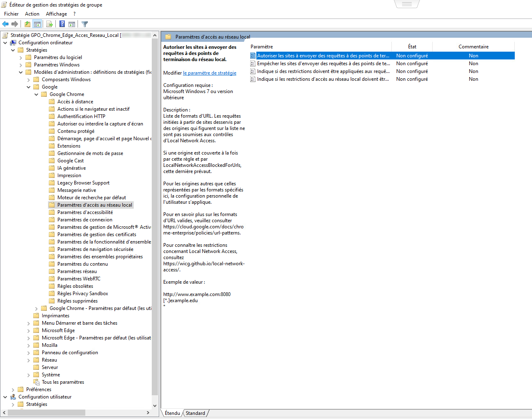Select the Extensions folder in tree
Image resolution: width=532 pixels, height=419 pixels.
point(69,146)
